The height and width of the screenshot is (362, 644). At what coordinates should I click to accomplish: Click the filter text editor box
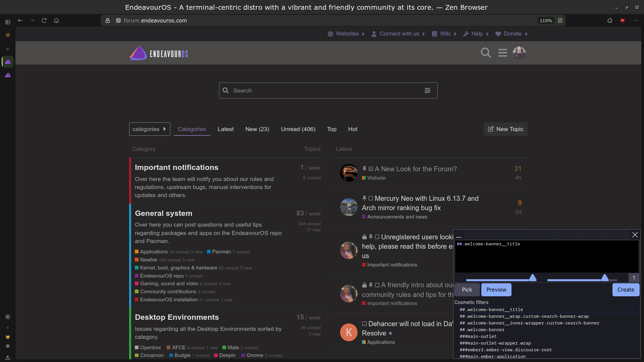coord(547,256)
